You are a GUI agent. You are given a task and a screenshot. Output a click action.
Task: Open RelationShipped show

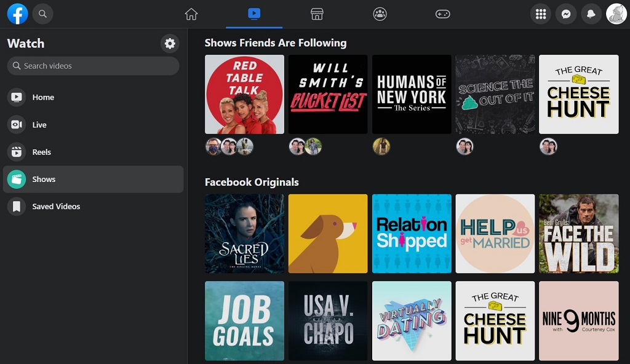click(412, 234)
